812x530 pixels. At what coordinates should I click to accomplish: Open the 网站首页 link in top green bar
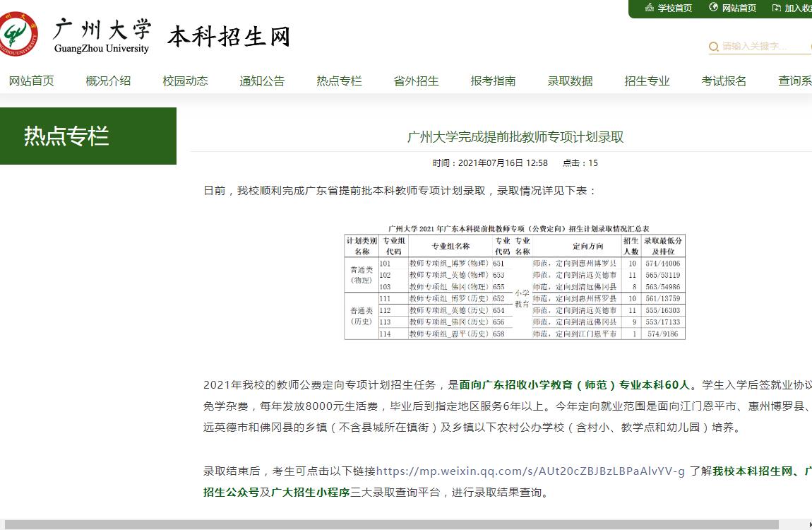pos(739,8)
